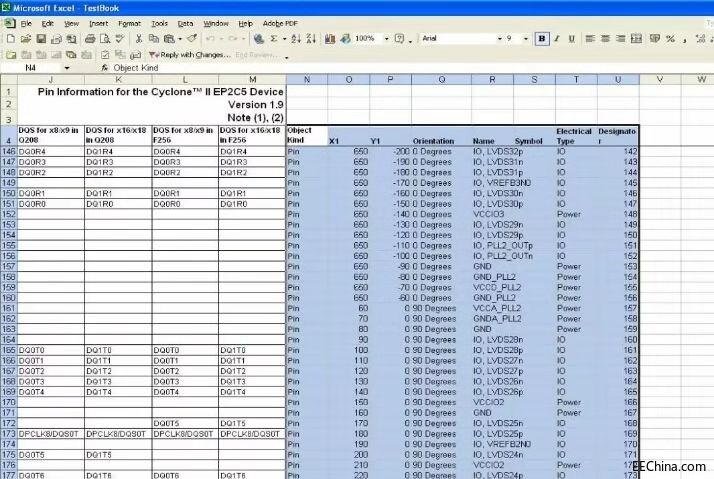The image size is (714, 479).
Task: Click Reply with Changes button
Action: pos(189,55)
